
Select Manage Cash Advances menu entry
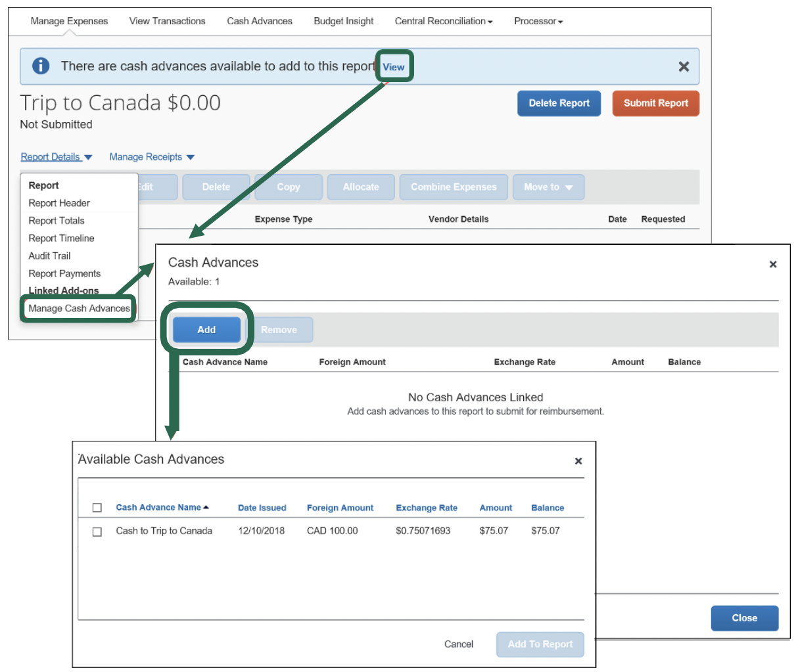(x=79, y=308)
